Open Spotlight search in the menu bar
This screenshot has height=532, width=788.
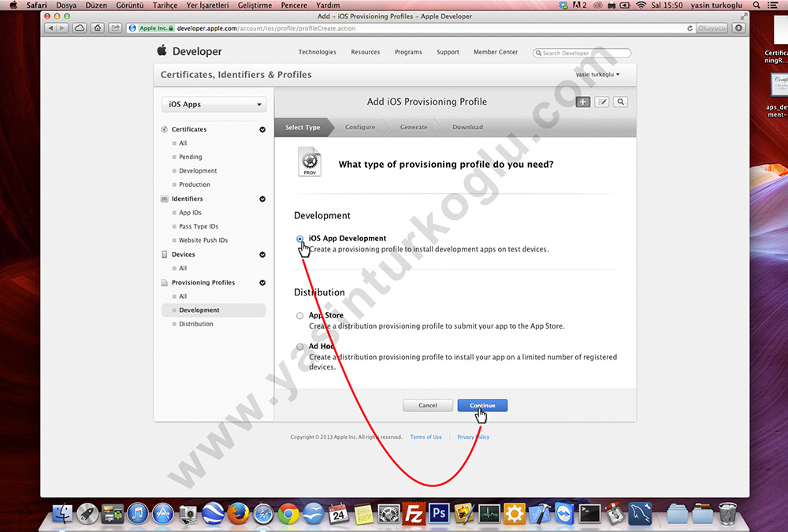(x=756, y=5)
